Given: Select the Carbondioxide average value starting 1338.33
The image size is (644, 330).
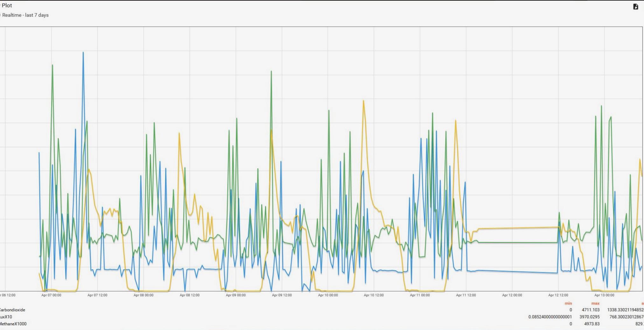Looking at the screenshot, I should click(x=626, y=310).
